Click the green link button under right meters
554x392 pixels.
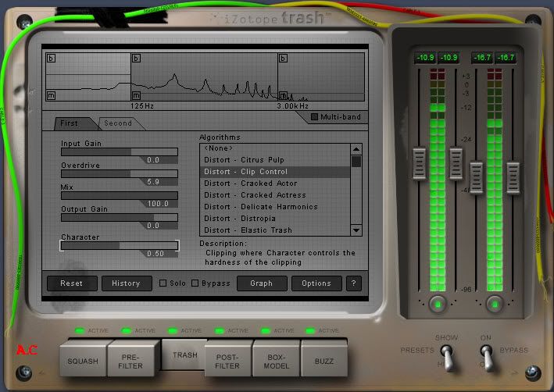coord(493,303)
